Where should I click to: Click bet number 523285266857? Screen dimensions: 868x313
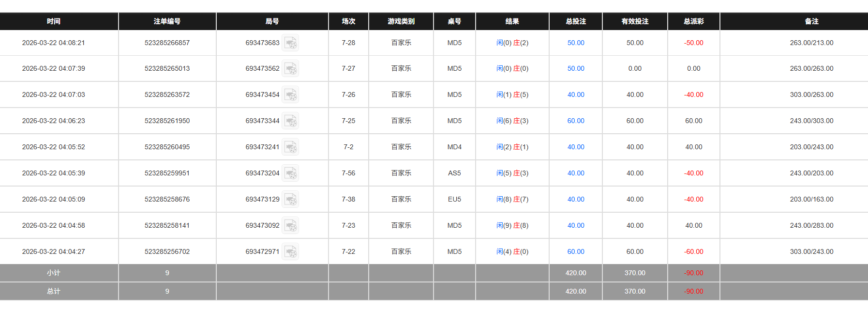click(x=166, y=43)
